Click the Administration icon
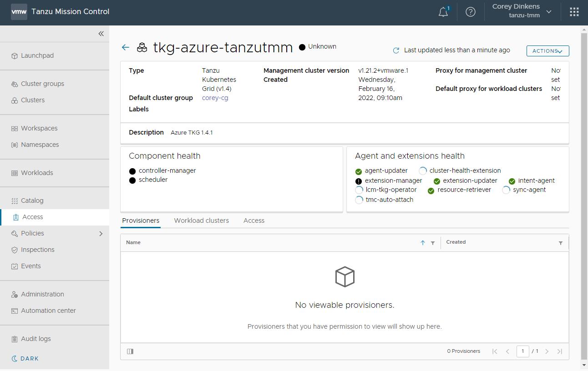Viewport: 588px width, 371px height. tap(15, 295)
